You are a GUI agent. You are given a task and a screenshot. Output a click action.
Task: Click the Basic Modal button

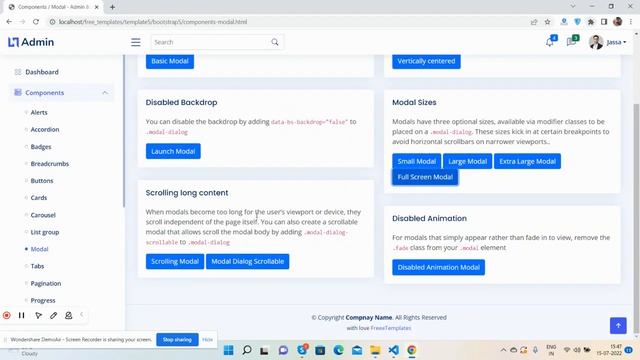click(170, 61)
